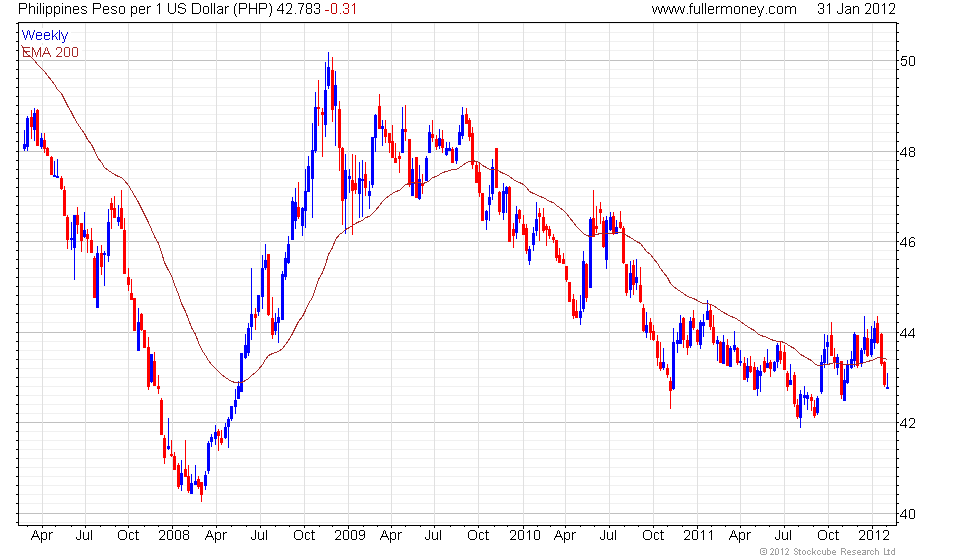Click the 'EMA 200' legend label

(51, 52)
